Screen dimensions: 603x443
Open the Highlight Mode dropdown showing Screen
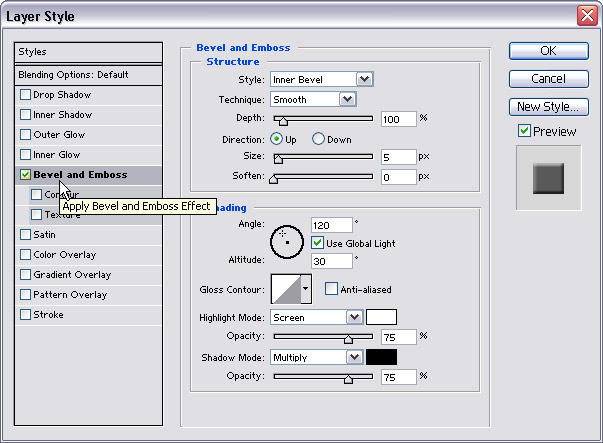click(317, 317)
